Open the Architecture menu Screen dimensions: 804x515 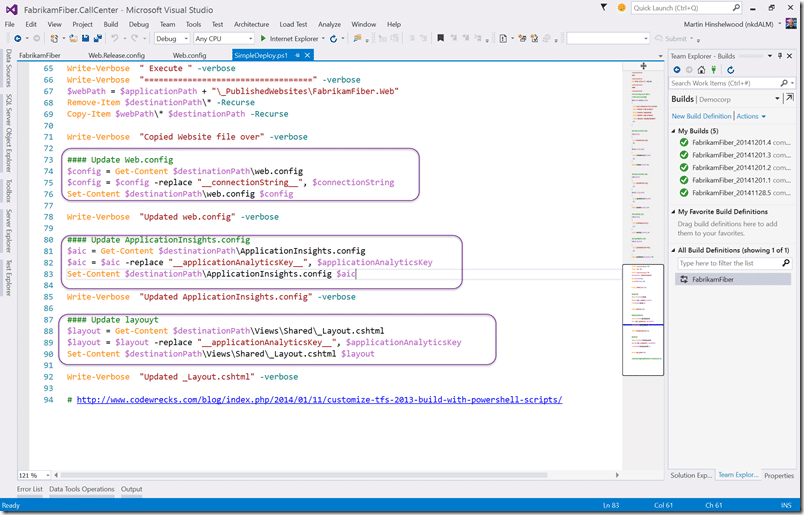pyautogui.click(x=251, y=24)
